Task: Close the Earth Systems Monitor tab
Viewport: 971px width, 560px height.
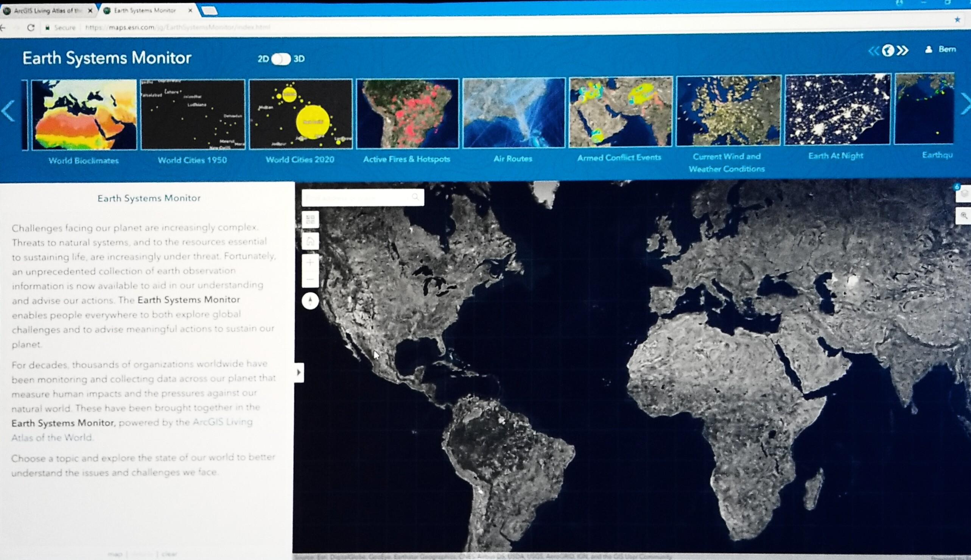Action: [190, 10]
